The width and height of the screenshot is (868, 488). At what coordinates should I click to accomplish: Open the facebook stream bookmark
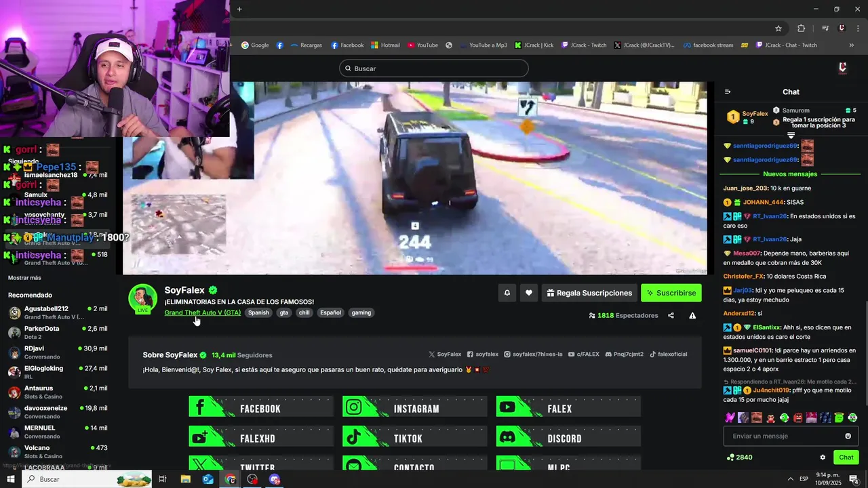708,45
